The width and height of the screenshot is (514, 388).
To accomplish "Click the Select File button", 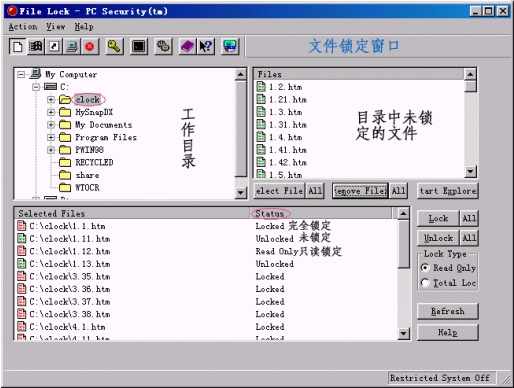I will [279, 191].
